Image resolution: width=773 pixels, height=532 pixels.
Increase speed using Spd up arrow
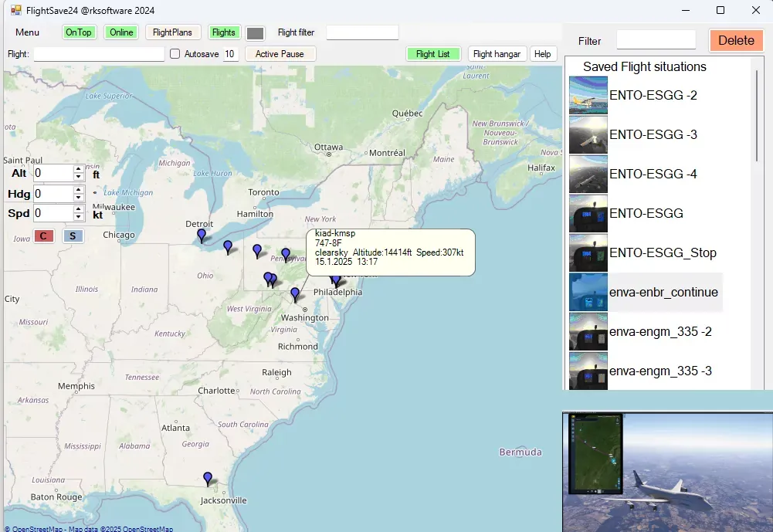click(78, 209)
